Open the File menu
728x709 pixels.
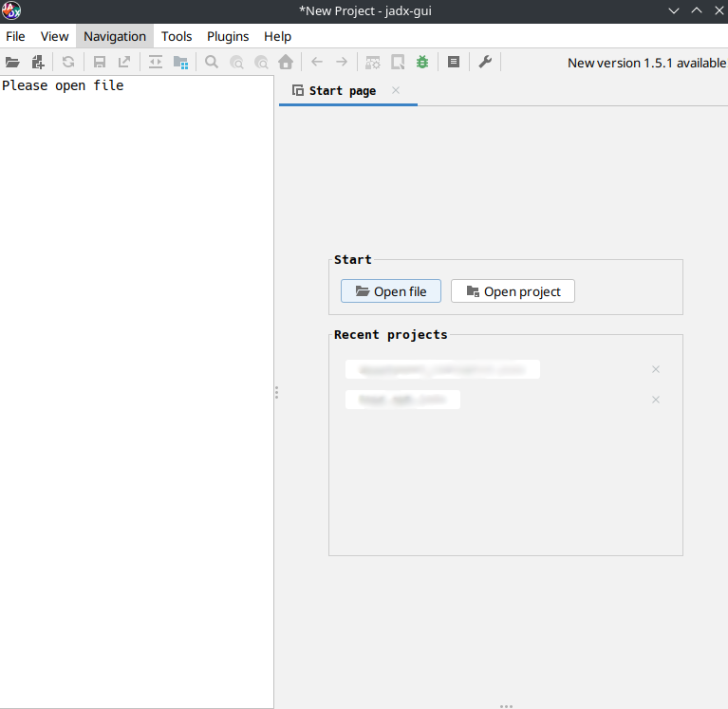click(x=15, y=36)
